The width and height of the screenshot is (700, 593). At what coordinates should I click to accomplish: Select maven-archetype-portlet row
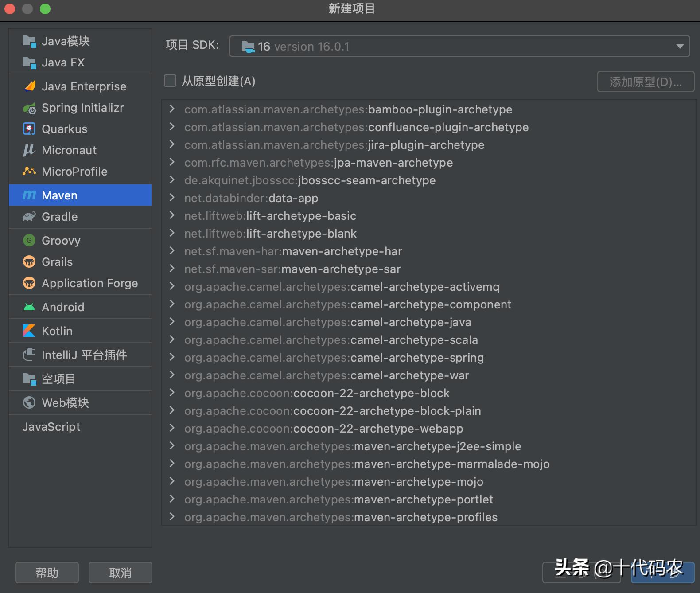coord(429,499)
